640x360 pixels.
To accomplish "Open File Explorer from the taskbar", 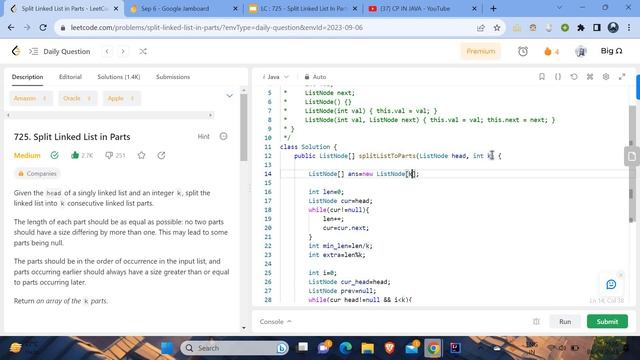I will pyautogui.click(x=367, y=348).
